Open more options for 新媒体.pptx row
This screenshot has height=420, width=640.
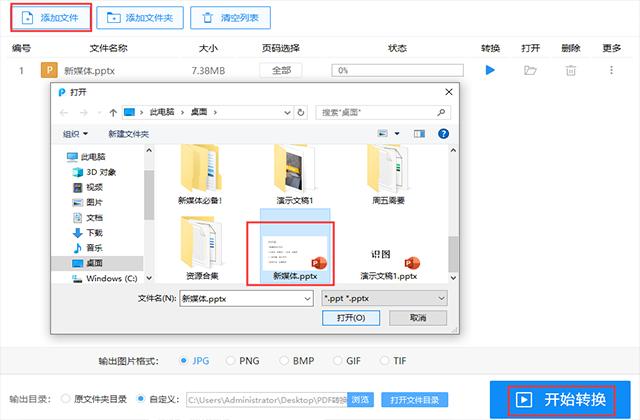[x=611, y=70]
